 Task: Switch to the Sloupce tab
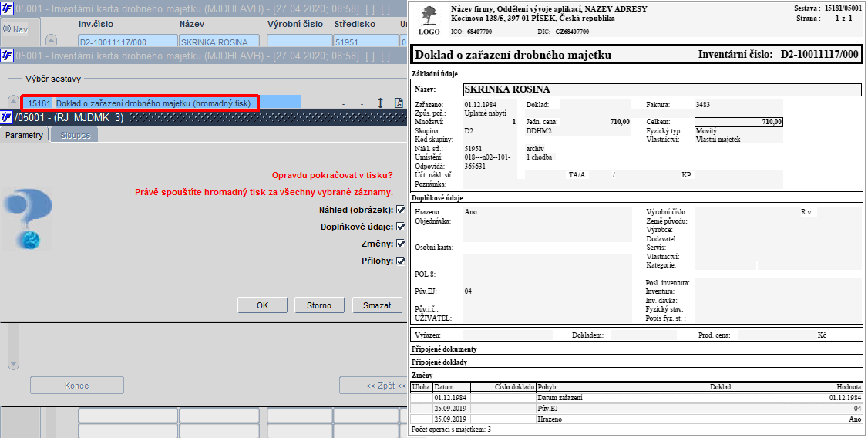pyautogui.click(x=75, y=135)
